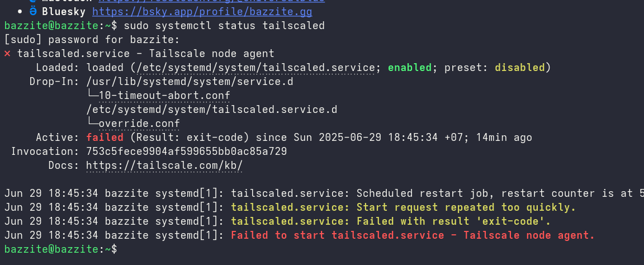
Task: Click the Bluesky butterfly icon
Action: point(33,12)
